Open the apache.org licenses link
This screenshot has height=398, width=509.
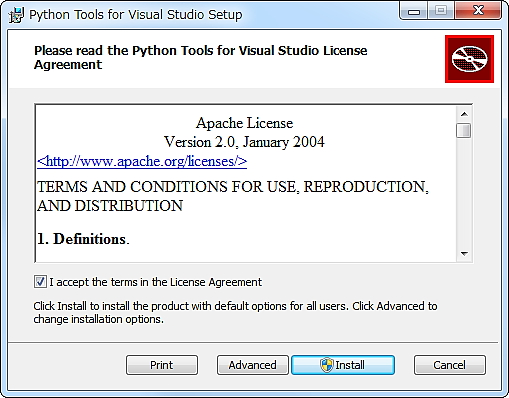pos(142,161)
